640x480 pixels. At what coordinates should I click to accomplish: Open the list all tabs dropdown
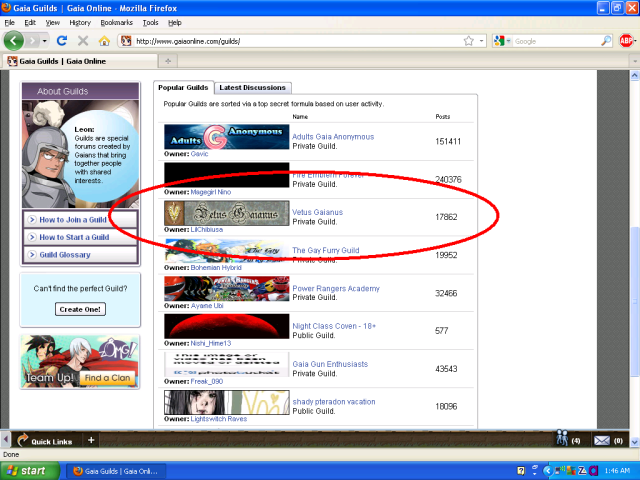(x=635, y=61)
